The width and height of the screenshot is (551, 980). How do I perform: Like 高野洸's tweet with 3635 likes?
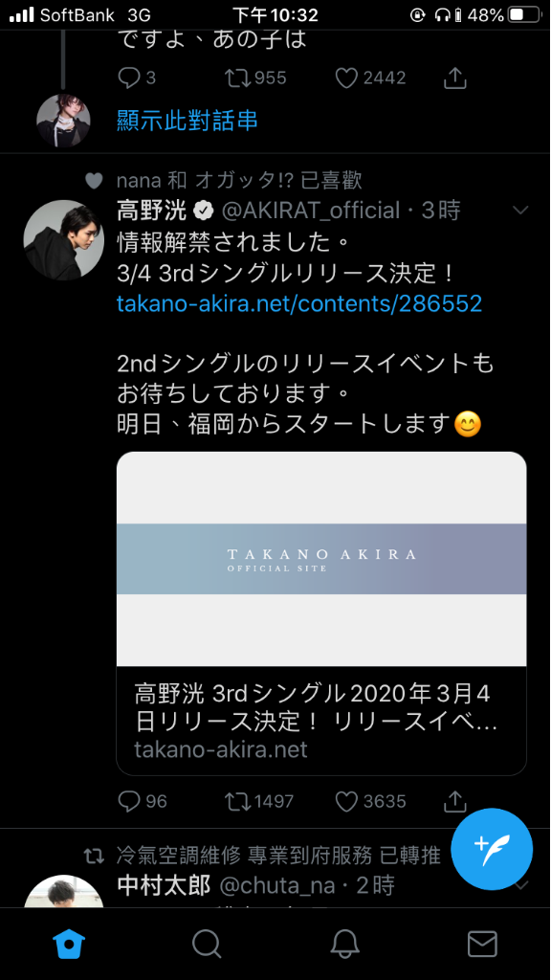point(370,801)
